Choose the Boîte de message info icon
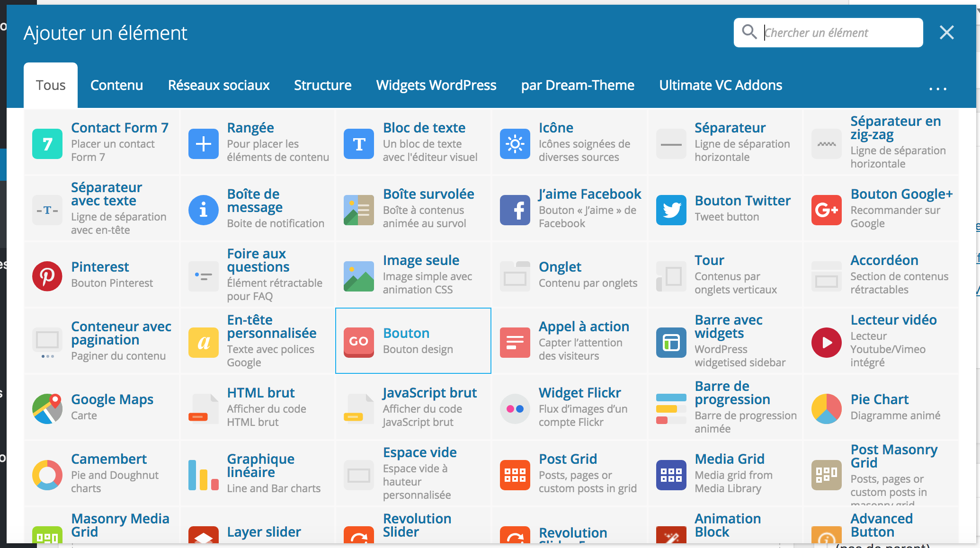Screen dimensions: 980x548 [x=203, y=210]
